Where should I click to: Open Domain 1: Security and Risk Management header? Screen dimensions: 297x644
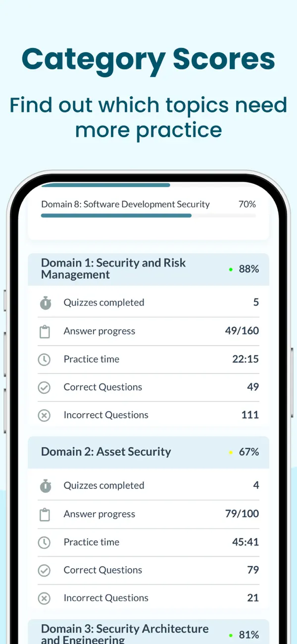(x=148, y=269)
